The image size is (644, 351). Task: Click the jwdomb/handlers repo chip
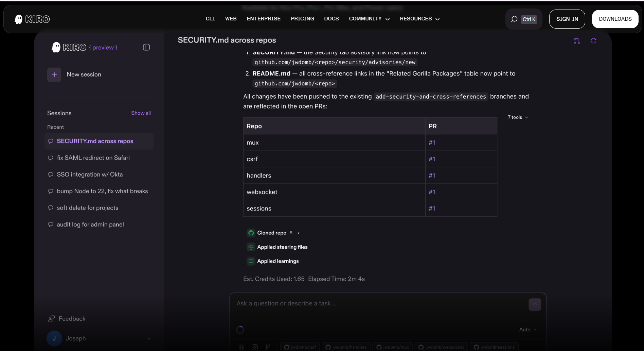pos(346,347)
